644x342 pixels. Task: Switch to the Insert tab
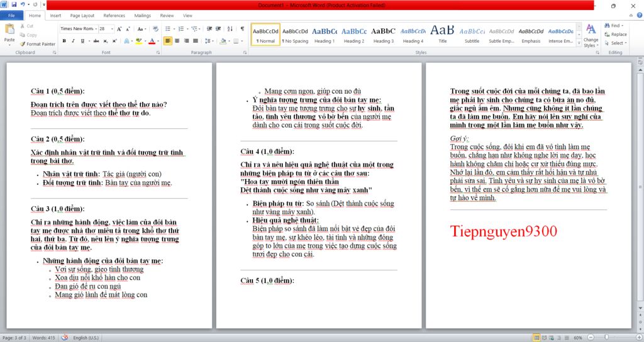pos(55,16)
